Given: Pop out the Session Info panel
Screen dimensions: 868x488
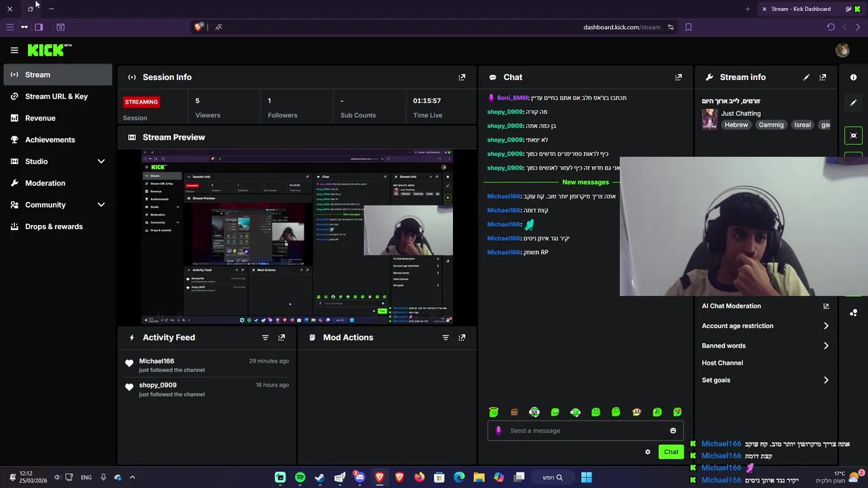Looking at the screenshot, I should pyautogui.click(x=462, y=77).
